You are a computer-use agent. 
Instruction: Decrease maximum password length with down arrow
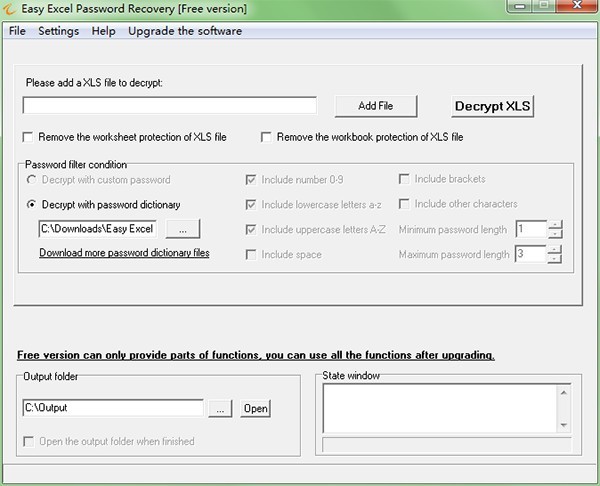pos(554,259)
